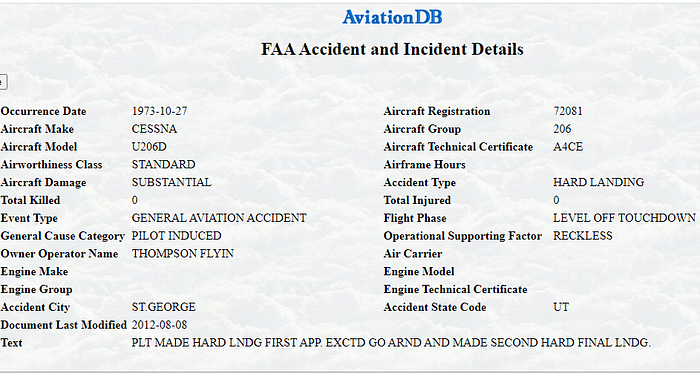This screenshot has height=373, width=700.
Task: Click the PLT MADE HARD LNDG narrative text
Action: (391, 343)
